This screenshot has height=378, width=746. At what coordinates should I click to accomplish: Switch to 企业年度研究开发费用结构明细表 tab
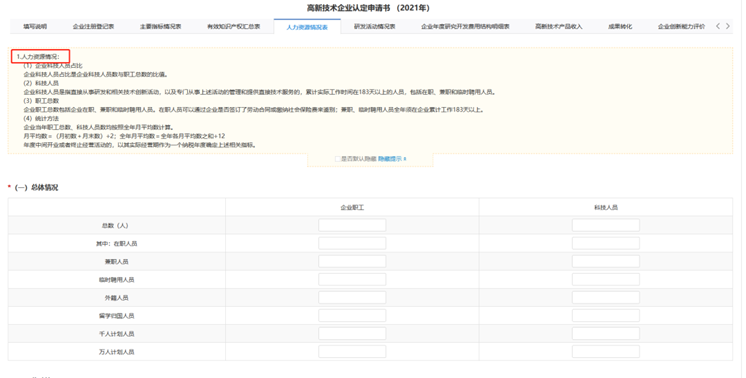pos(465,27)
